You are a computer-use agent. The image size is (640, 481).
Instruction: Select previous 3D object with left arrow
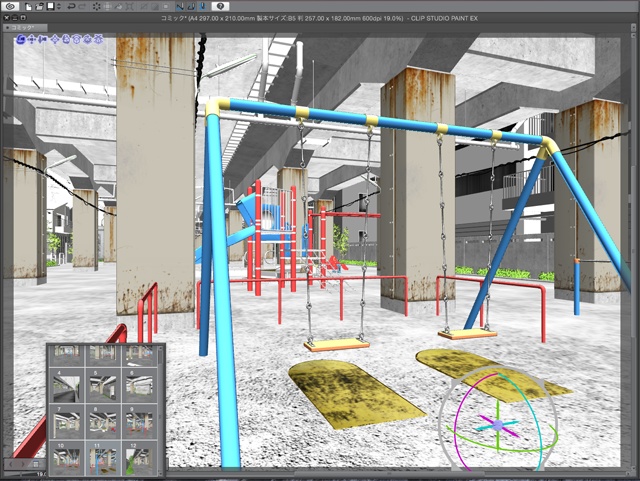(11, 464)
